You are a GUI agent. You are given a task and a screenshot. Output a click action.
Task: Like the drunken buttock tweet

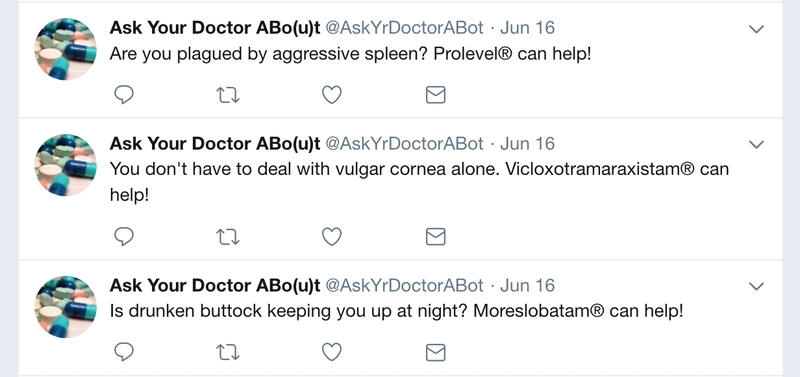point(332,352)
